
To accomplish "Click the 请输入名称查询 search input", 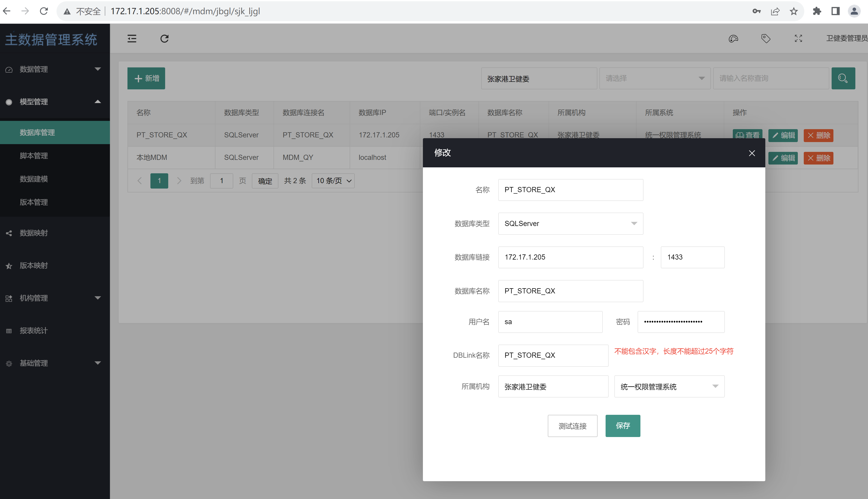I will pyautogui.click(x=771, y=79).
